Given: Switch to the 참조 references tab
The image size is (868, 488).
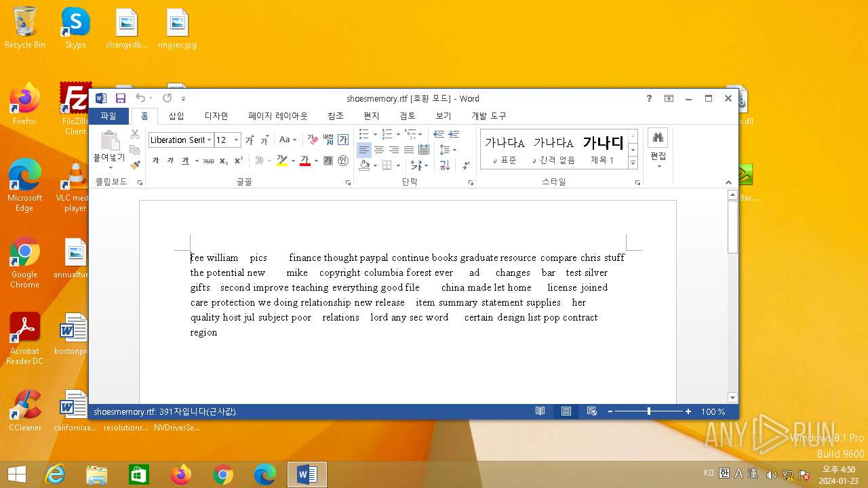Looking at the screenshot, I should pos(336,116).
